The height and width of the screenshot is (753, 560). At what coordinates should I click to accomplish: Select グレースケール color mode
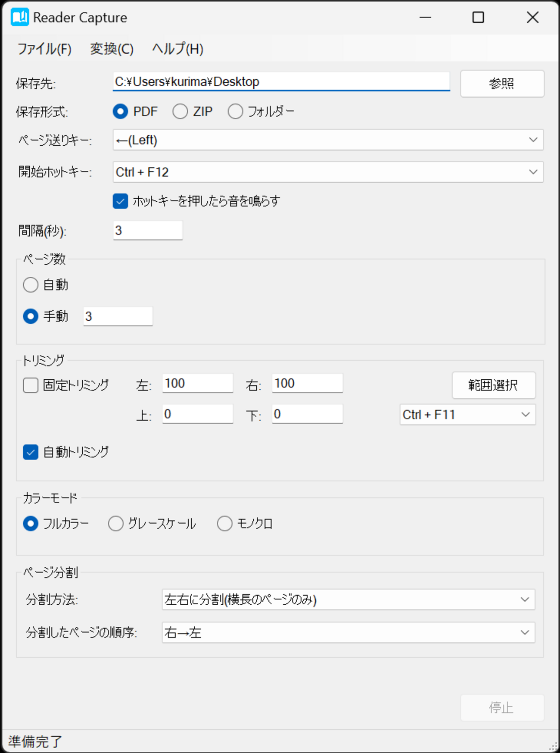[x=116, y=524]
